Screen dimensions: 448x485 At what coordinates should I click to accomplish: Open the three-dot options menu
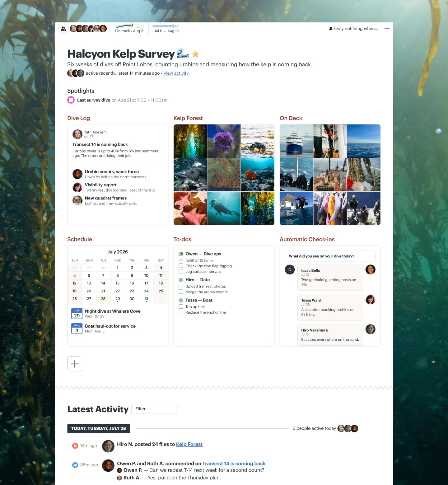point(387,29)
